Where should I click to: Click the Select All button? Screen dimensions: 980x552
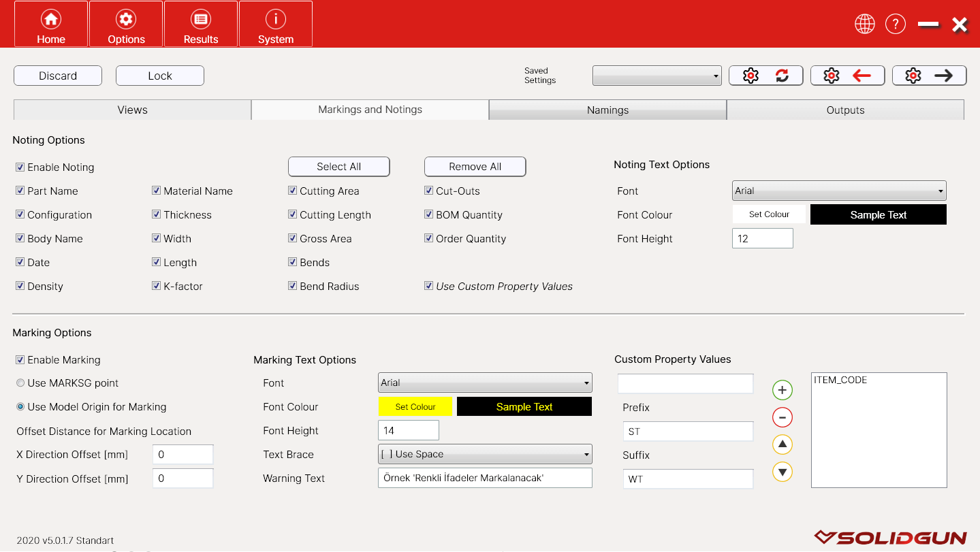tap(338, 167)
